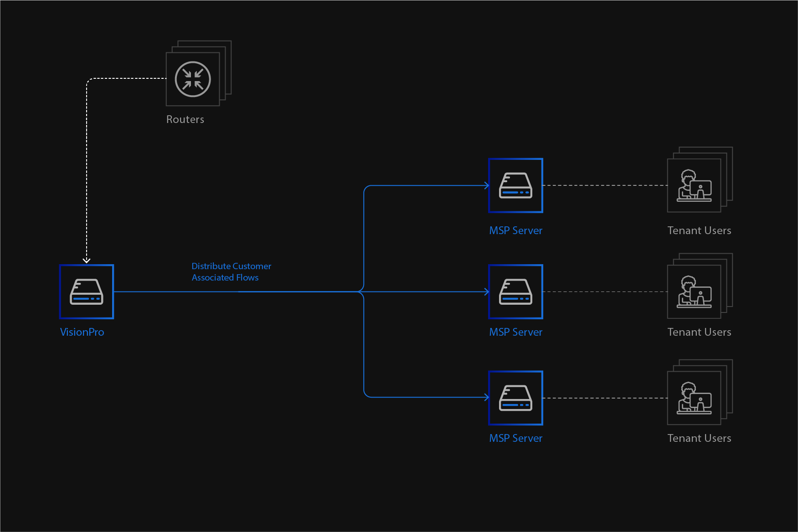Select the middle MSP Server icon

pos(515,292)
